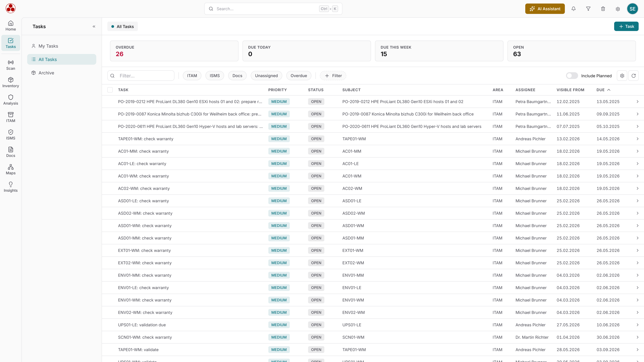Sort by the ASSIGNEE column header

(x=525, y=90)
